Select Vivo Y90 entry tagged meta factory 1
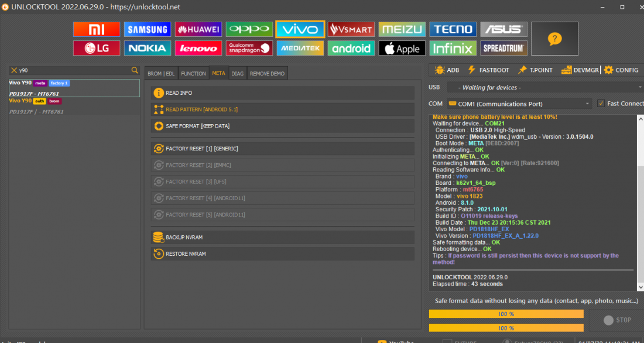Viewport: 644px width, 343px height. [74, 88]
